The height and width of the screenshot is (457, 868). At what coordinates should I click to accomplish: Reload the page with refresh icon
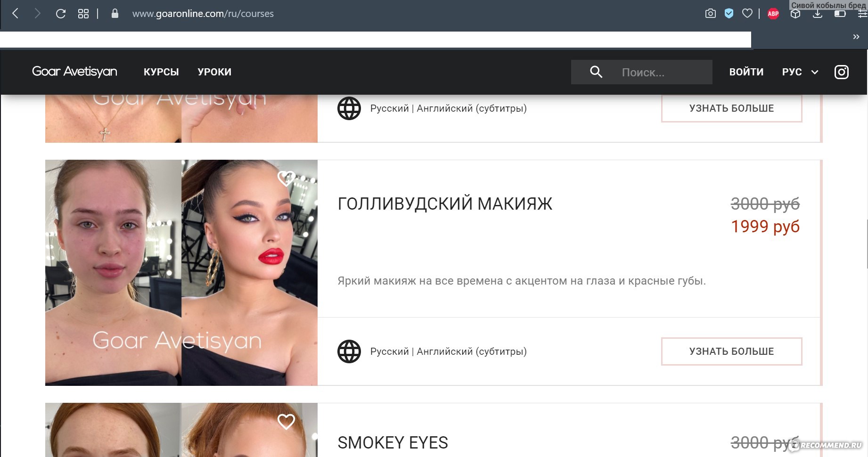click(x=60, y=14)
